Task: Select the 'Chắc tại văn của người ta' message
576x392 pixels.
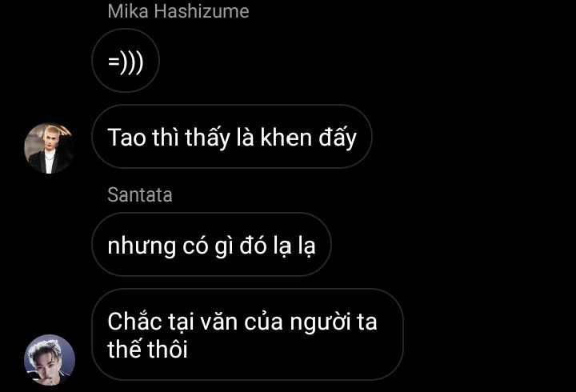Action: coord(247,334)
